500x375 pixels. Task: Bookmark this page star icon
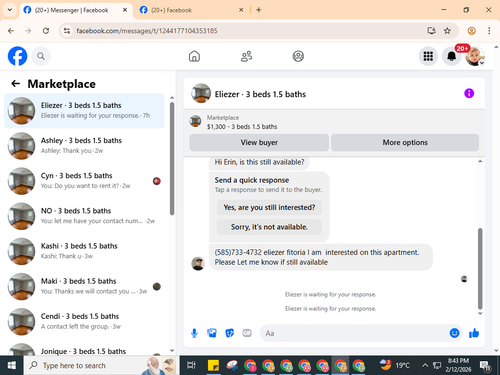447,31
